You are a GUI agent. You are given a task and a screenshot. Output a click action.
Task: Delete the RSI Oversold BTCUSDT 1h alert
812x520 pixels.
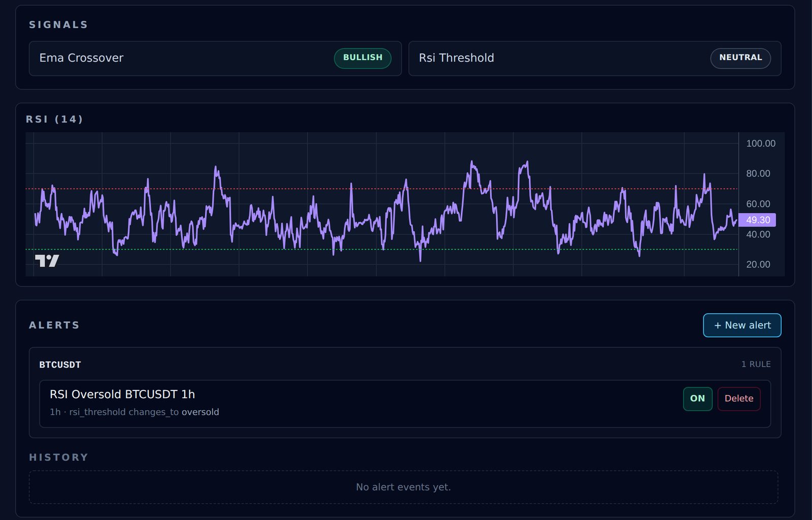pyautogui.click(x=739, y=399)
